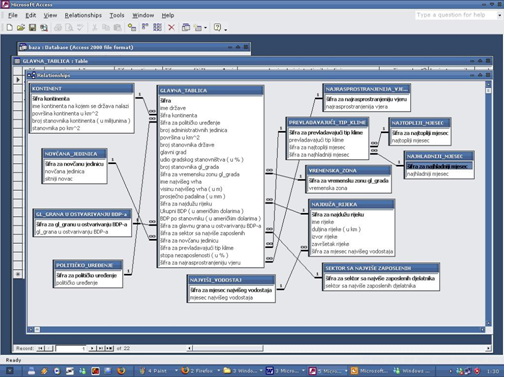Click the Help question mark icon
Viewport: 505px width, 378px height.
click(x=217, y=27)
